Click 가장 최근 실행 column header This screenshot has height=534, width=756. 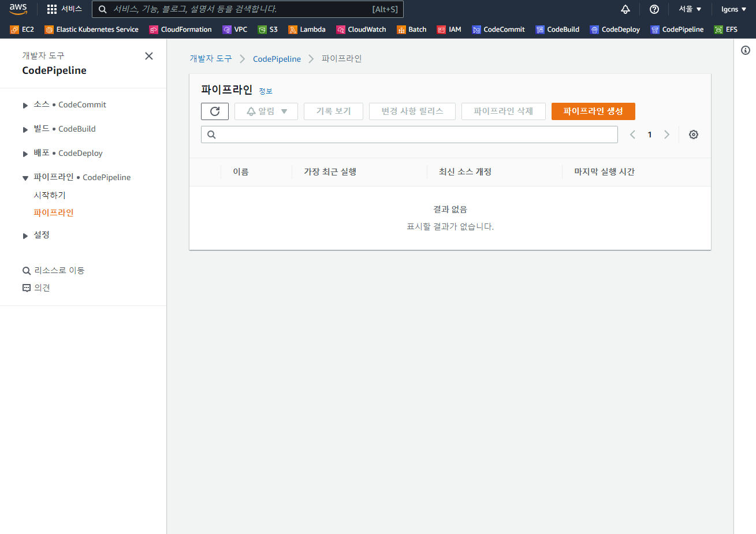(x=330, y=171)
